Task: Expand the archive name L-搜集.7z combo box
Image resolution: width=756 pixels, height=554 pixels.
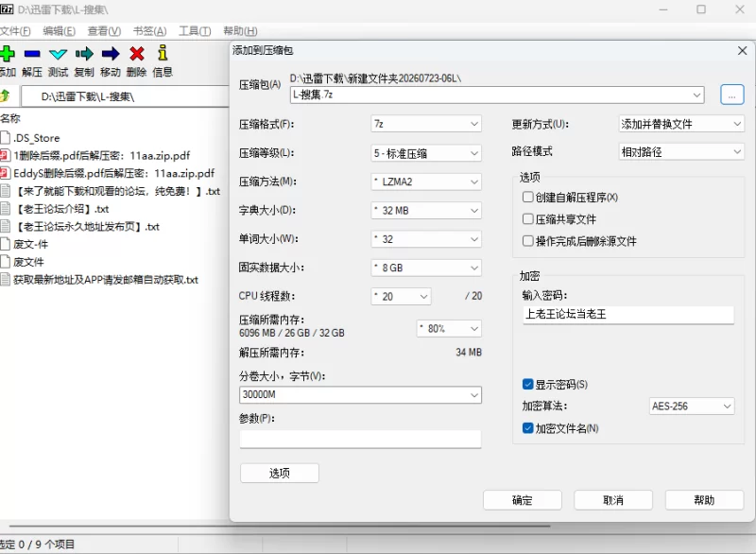Action: (x=696, y=95)
